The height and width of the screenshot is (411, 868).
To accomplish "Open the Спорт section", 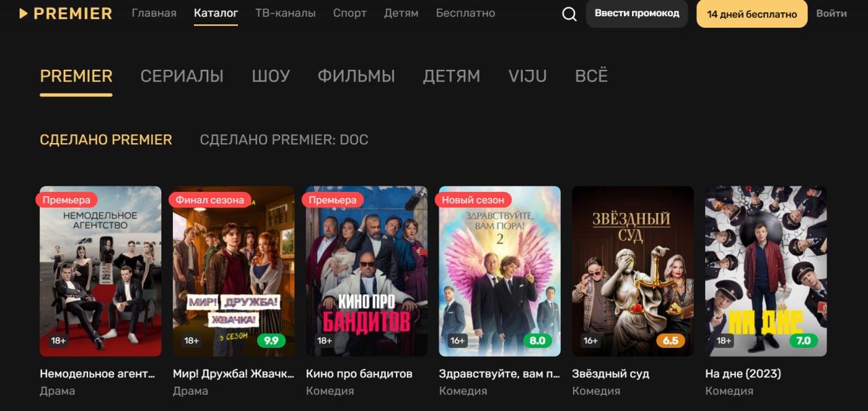I will [350, 14].
